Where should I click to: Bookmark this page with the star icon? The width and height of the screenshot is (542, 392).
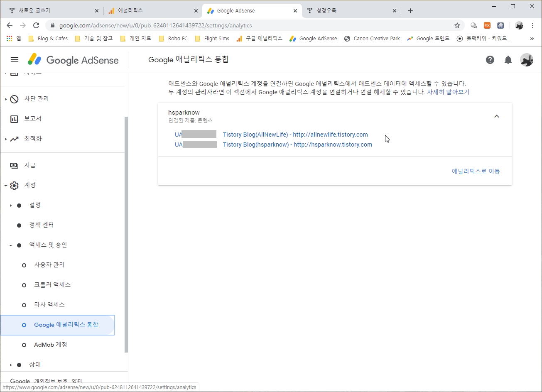pyautogui.click(x=457, y=25)
